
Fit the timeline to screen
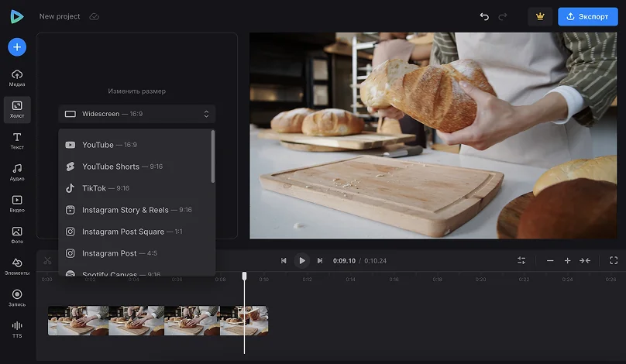(585, 261)
